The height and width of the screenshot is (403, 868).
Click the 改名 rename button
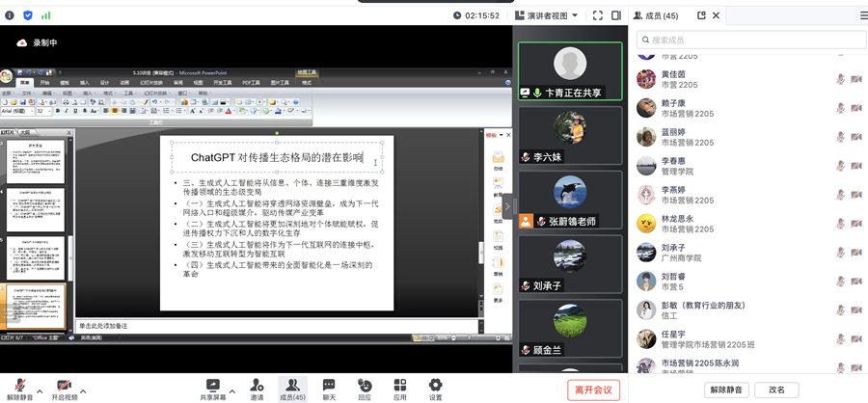[x=775, y=390]
